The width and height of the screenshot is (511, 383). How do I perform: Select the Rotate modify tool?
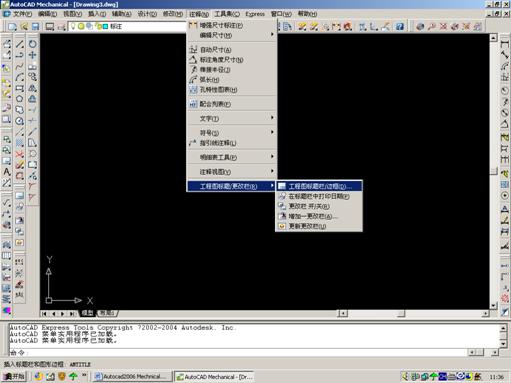tap(32, 44)
